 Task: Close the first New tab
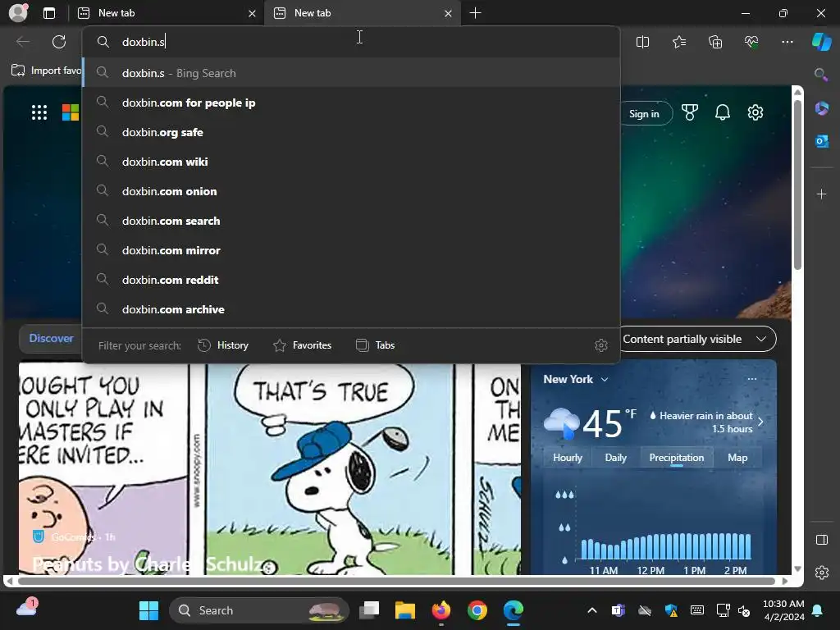[x=253, y=13]
